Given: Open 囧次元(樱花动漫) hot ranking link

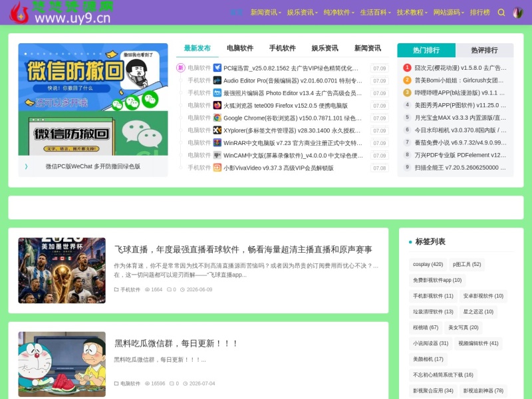Looking at the screenshot, I should 460,68.
